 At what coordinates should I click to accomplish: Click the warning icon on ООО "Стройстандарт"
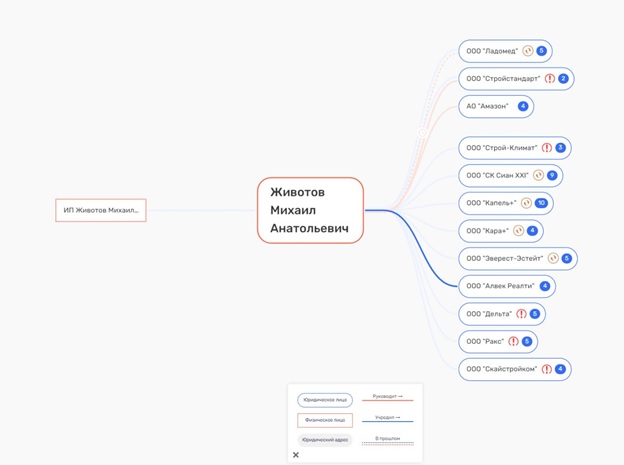coord(550,78)
